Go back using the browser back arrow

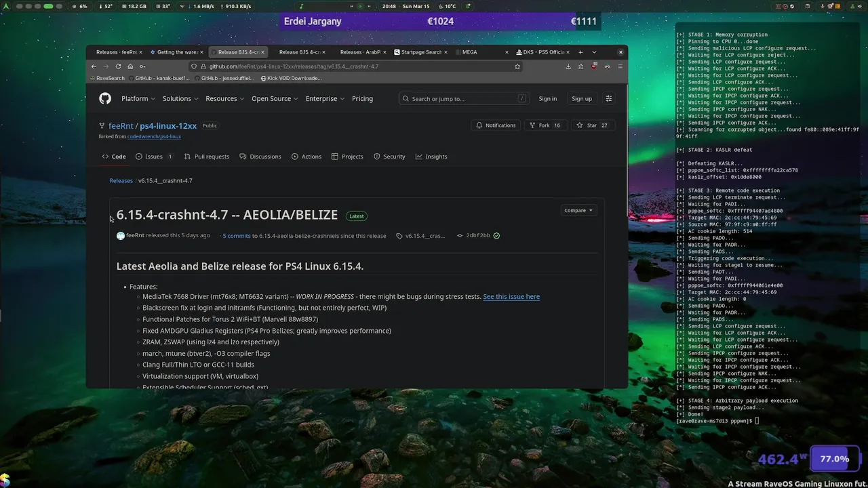pyautogui.click(x=94, y=66)
